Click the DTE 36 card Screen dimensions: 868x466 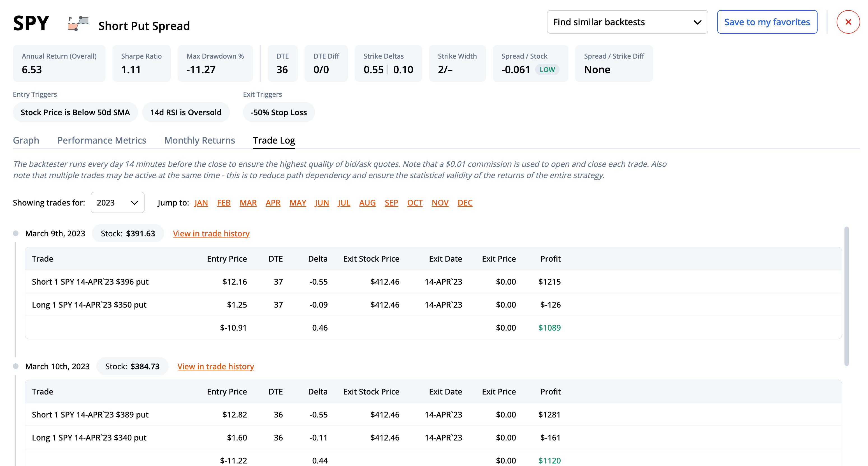point(283,63)
